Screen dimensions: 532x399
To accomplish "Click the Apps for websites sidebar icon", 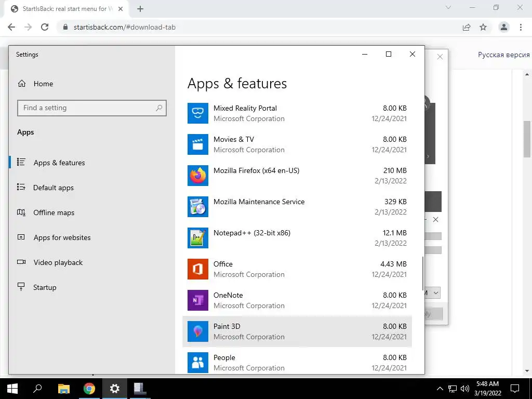I will 21,237.
